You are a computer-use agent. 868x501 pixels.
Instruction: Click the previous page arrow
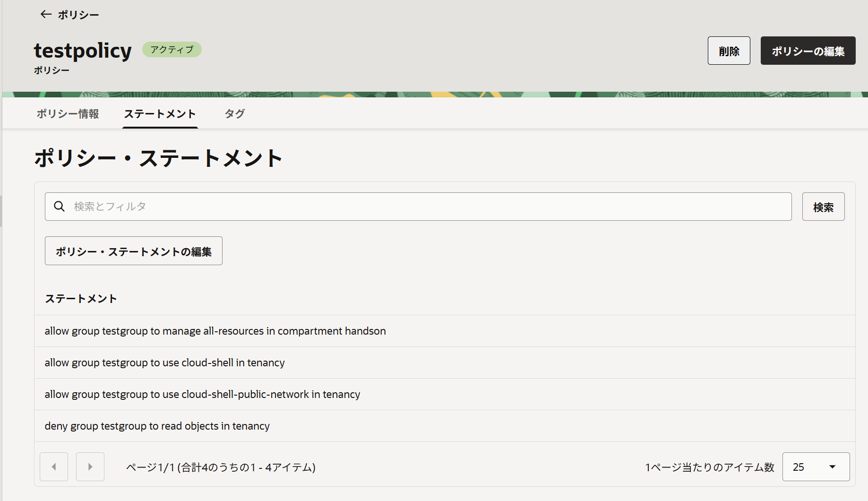pyautogui.click(x=53, y=467)
